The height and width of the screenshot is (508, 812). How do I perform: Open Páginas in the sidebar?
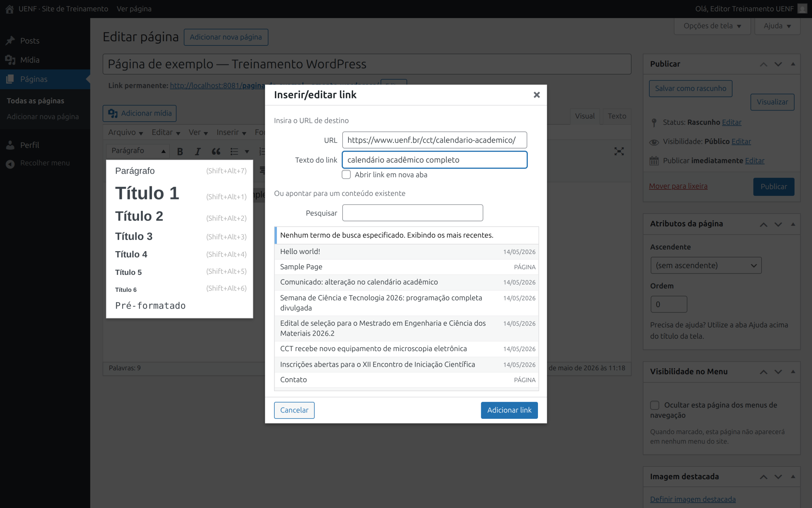click(x=45, y=79)
